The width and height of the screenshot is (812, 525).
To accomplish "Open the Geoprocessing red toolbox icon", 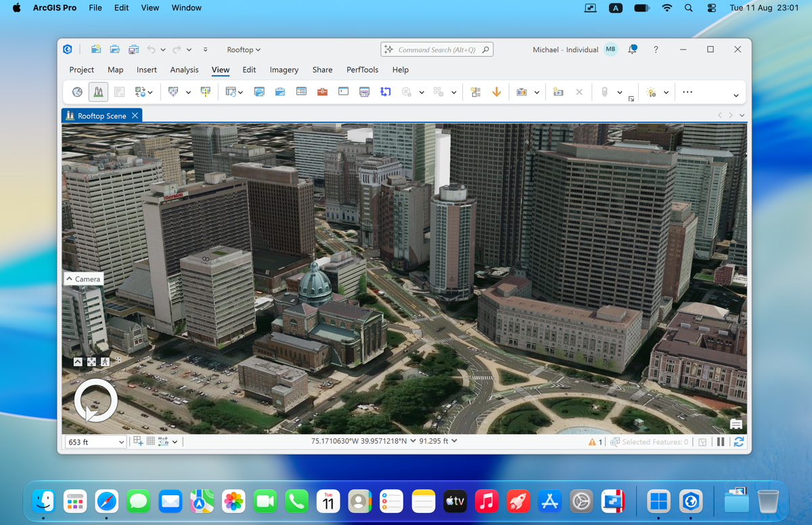I will pos(322,92).
